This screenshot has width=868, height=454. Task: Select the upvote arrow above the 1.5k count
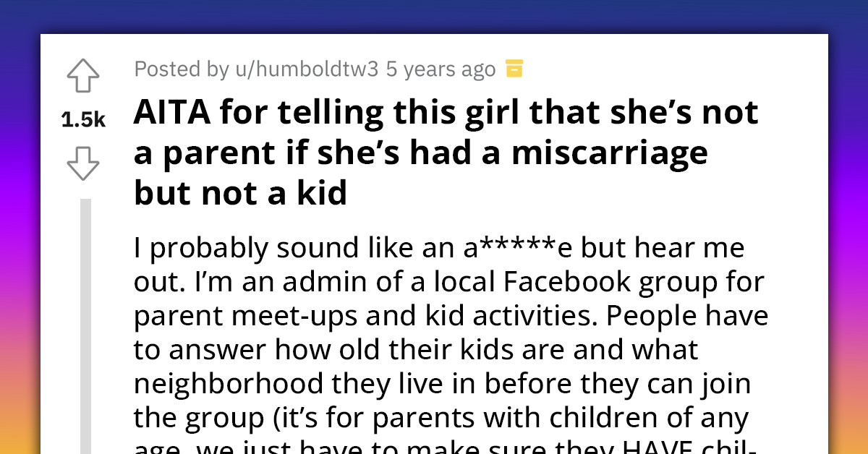coord(82,74)
